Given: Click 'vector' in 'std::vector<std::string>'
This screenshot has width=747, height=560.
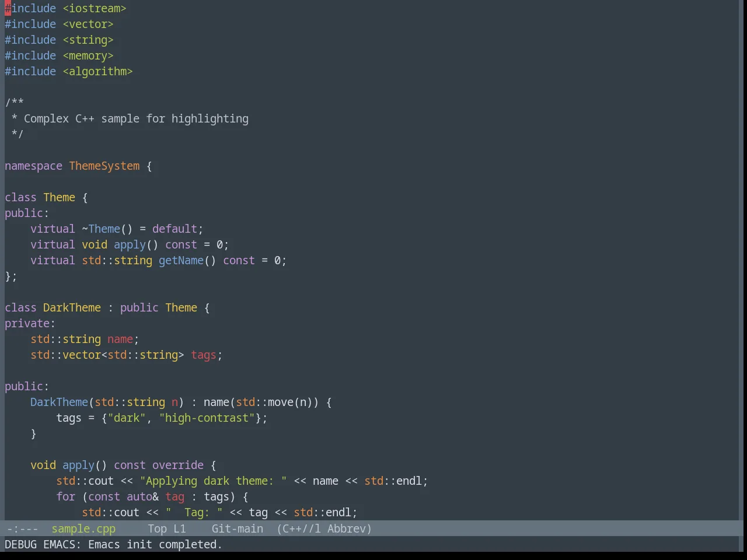Looking at the screenshot, I should point(82,355).
